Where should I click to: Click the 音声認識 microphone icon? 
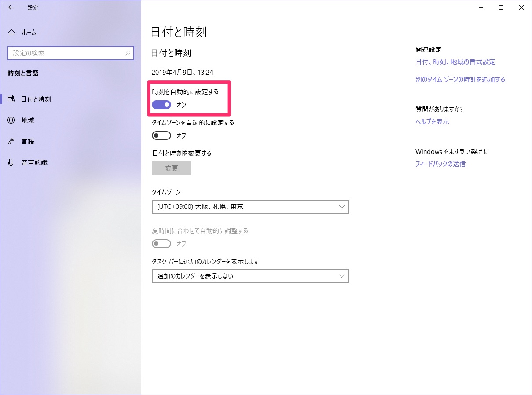pos(11,162)
